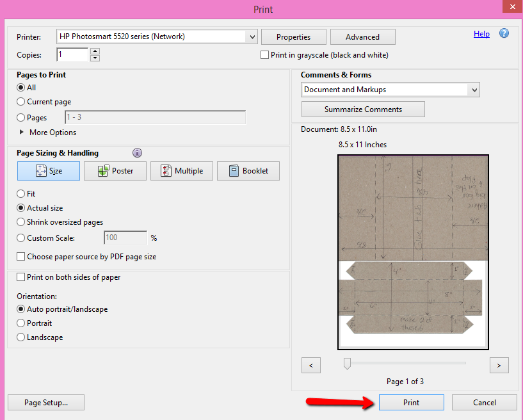Choose the Booklet printing option
The width and height of the screenshot is (523, 420).
point(248,171)
